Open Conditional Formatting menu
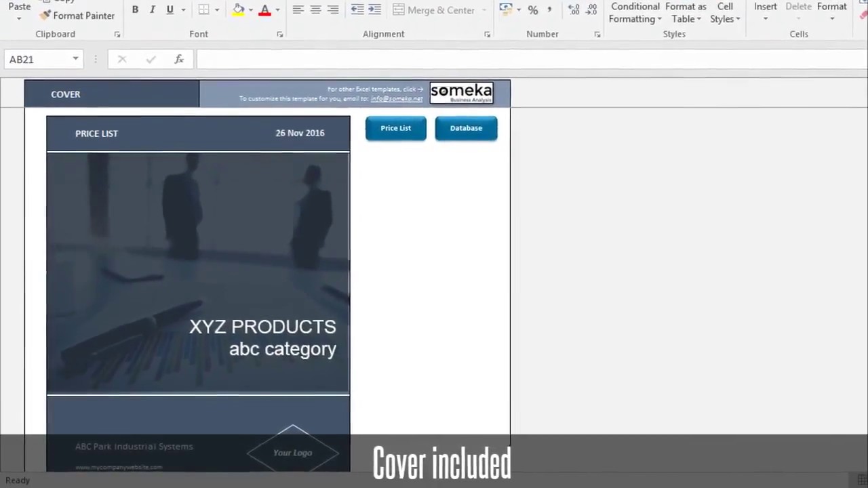 tap(635, 13)
